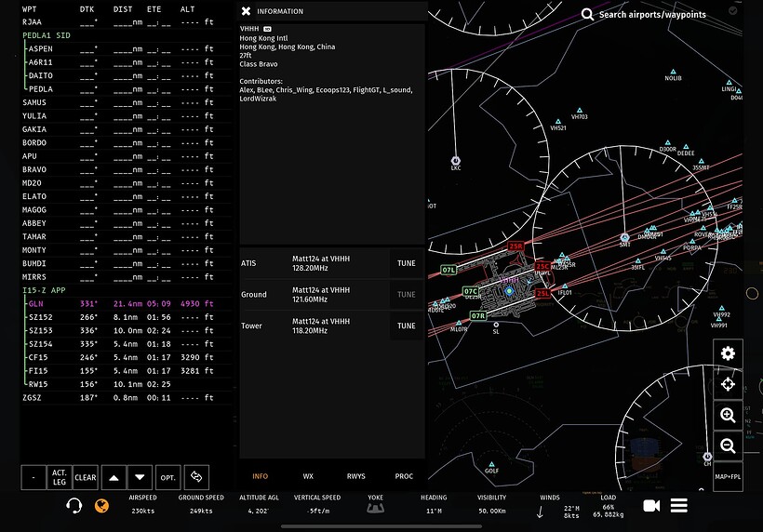The width and height of the screenshot is (763, 532).
Task: Zoom out on the map
Action: (x=728, y=446)
